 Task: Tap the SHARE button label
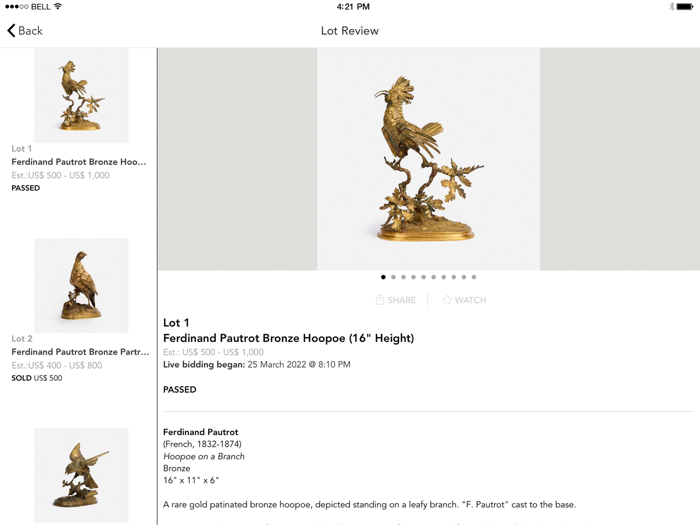coord(401,300)
